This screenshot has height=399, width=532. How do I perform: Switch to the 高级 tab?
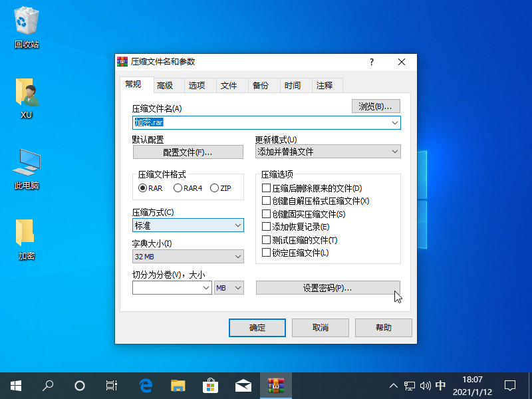click(165, 86)
